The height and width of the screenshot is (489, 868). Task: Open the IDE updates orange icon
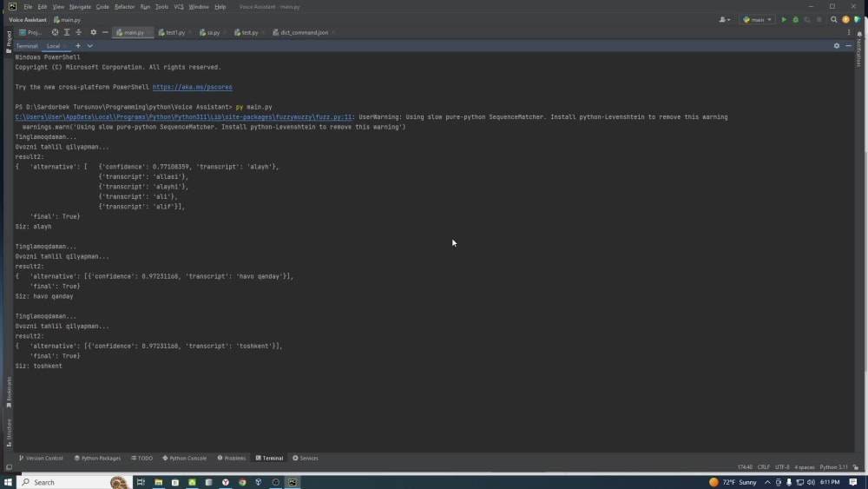pyautogui.click(x=845, y=20)
